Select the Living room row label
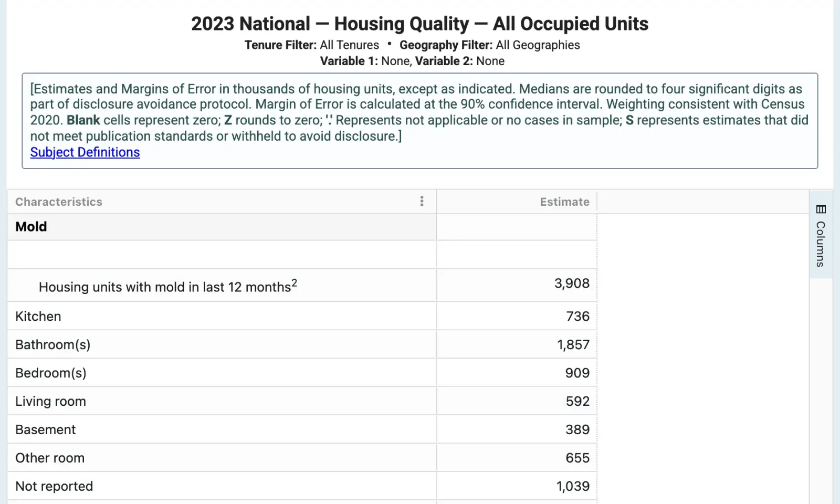840x504 pixels. [x=50, y=402]
